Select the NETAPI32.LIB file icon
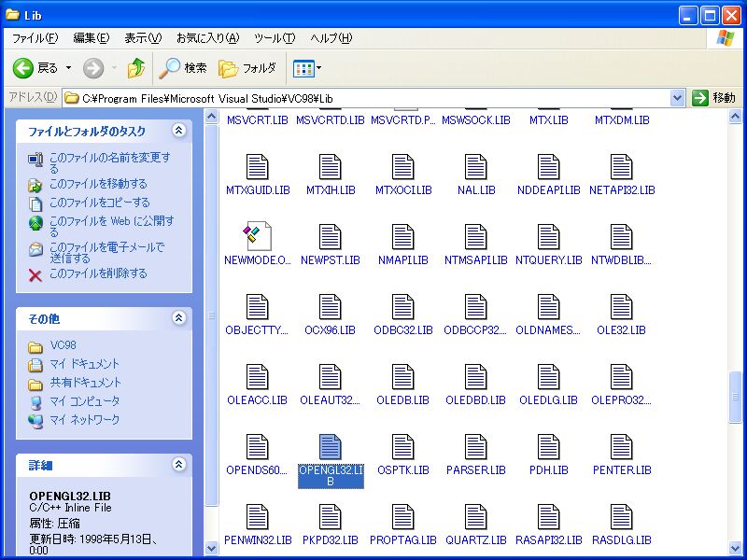Viewport: 747px width, 560px height. click(621, 167)
